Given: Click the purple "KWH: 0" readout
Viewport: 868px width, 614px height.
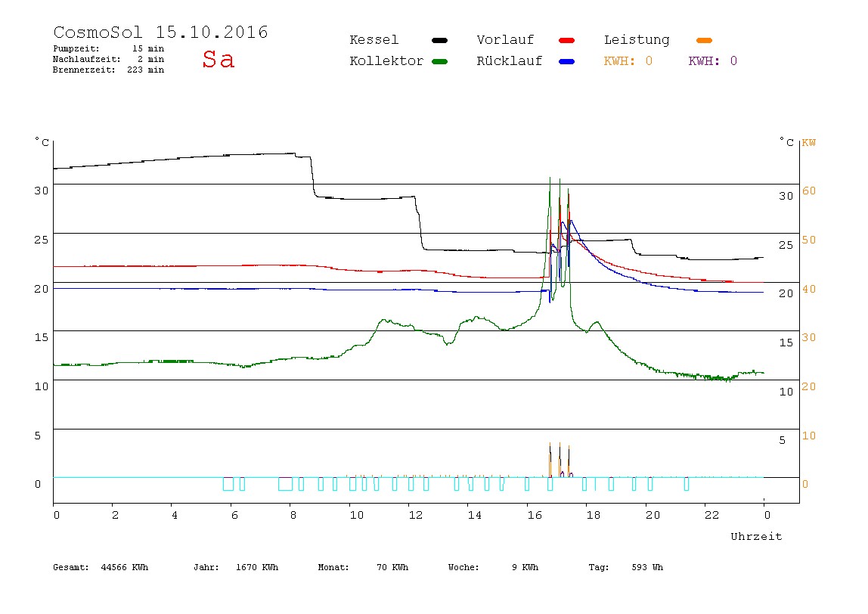Looking at the screenshot, I should [x=713, y=61].
